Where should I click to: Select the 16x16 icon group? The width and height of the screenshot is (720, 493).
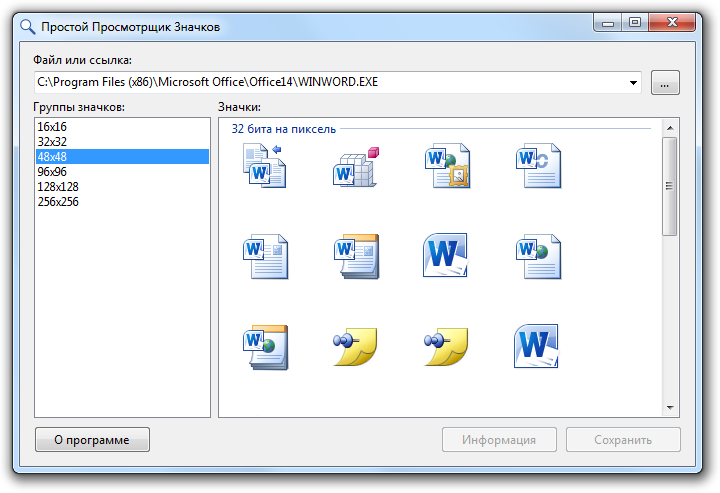(122, 127)
